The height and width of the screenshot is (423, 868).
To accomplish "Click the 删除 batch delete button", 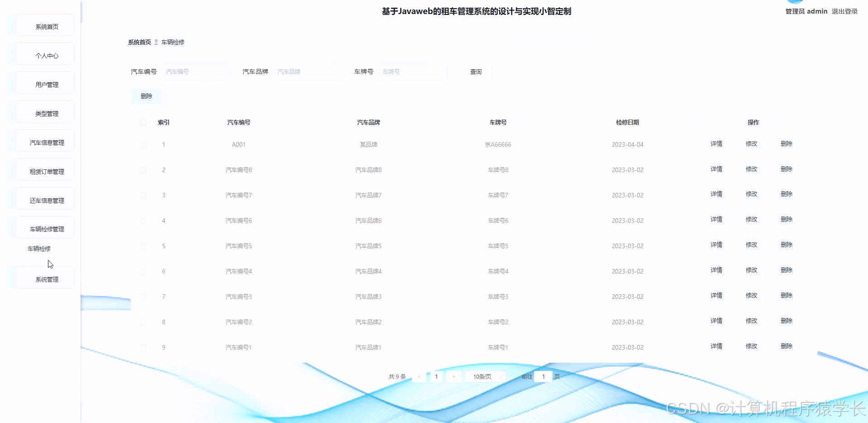I will [x=146, y=96].
